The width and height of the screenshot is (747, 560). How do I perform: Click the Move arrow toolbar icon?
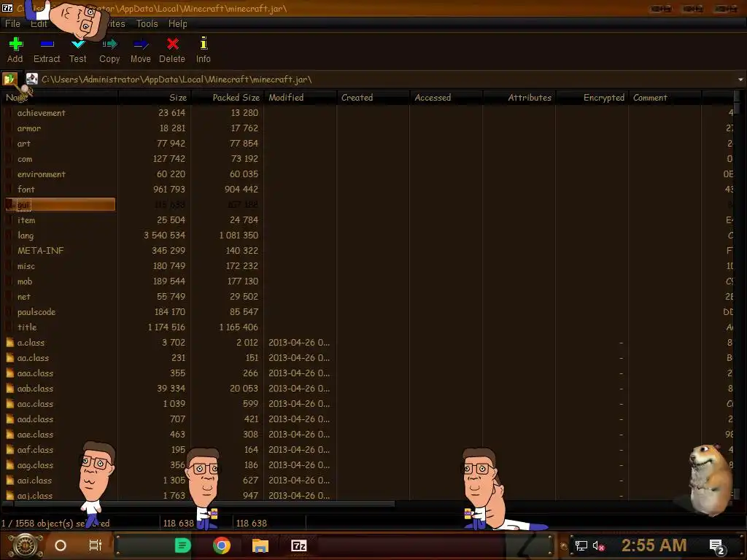point(141,44)
